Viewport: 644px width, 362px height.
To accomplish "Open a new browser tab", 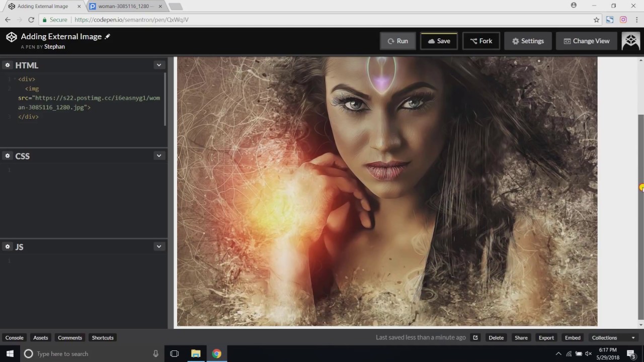I will pyautogui.click(x=175, y=7).
